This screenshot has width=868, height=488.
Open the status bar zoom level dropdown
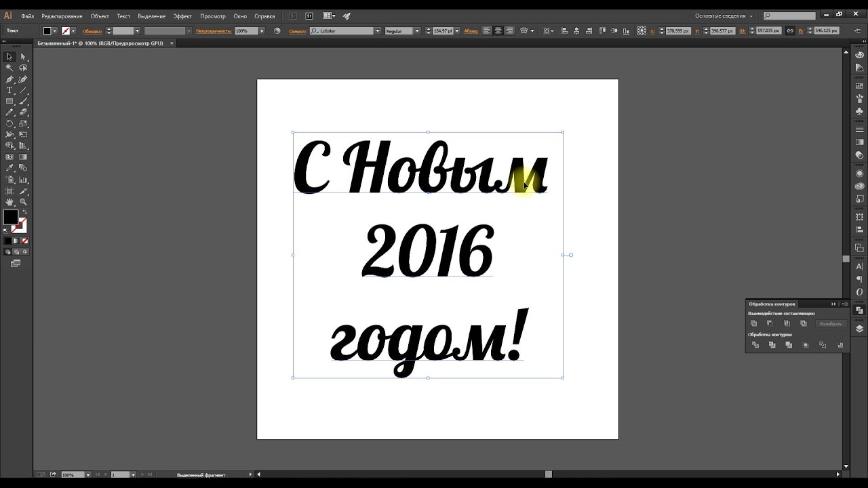(87, 475)
